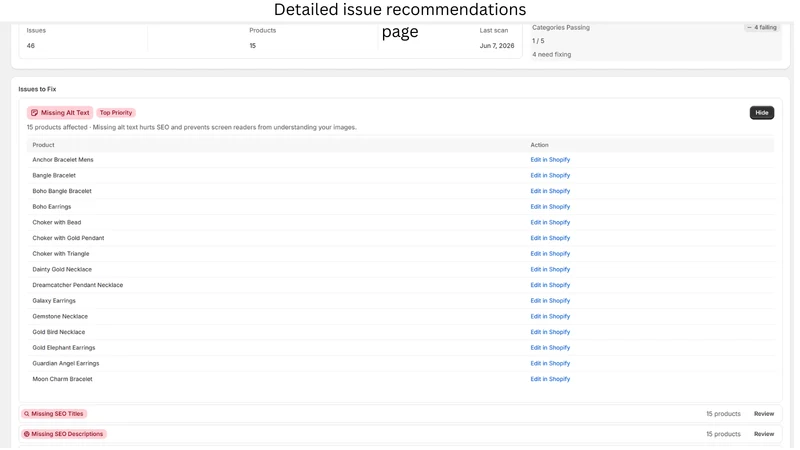Viewport: 800px width, 450px height.
Task: Open Edit in Shopify for Anchor Bracelet Mens
Action: click(x=550, y=160)
